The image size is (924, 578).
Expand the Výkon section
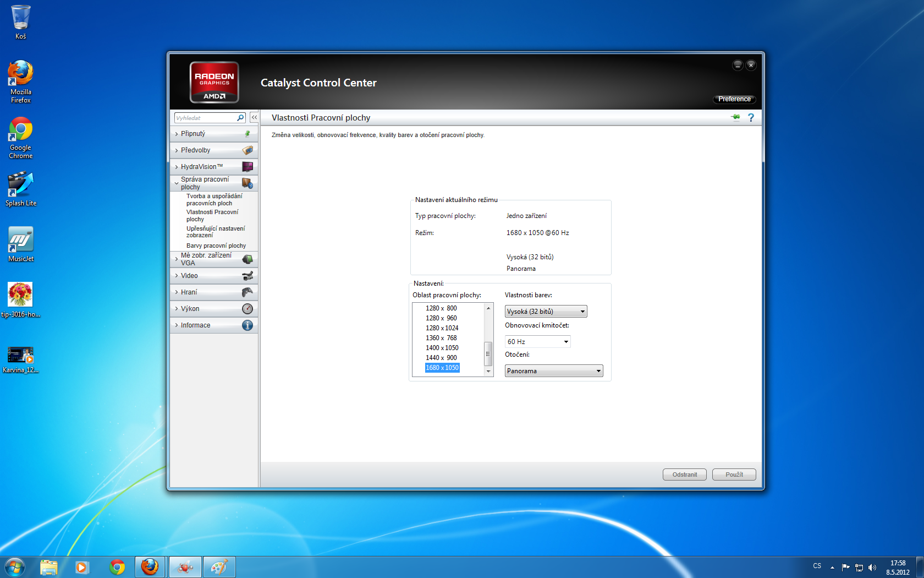[214, 309]
